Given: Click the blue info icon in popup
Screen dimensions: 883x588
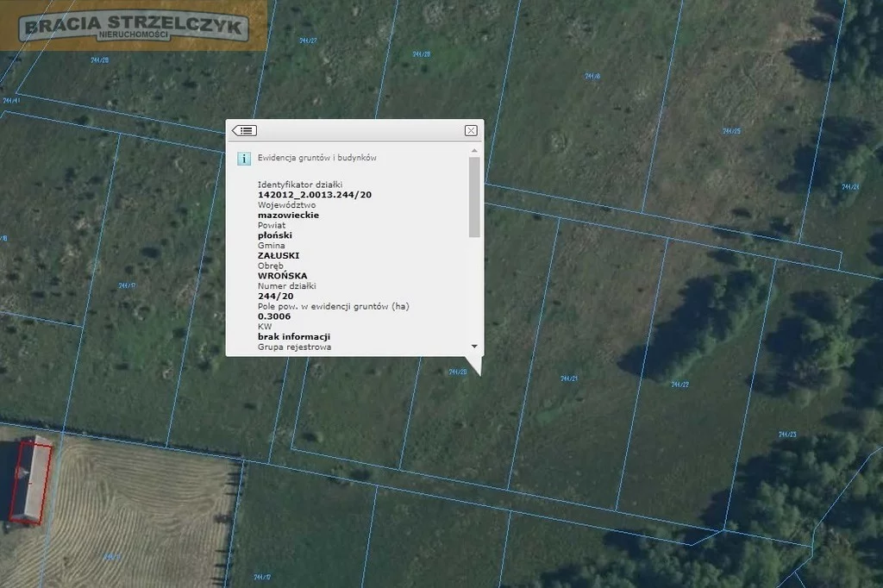Looking at the screenshot, I should 244,158.
